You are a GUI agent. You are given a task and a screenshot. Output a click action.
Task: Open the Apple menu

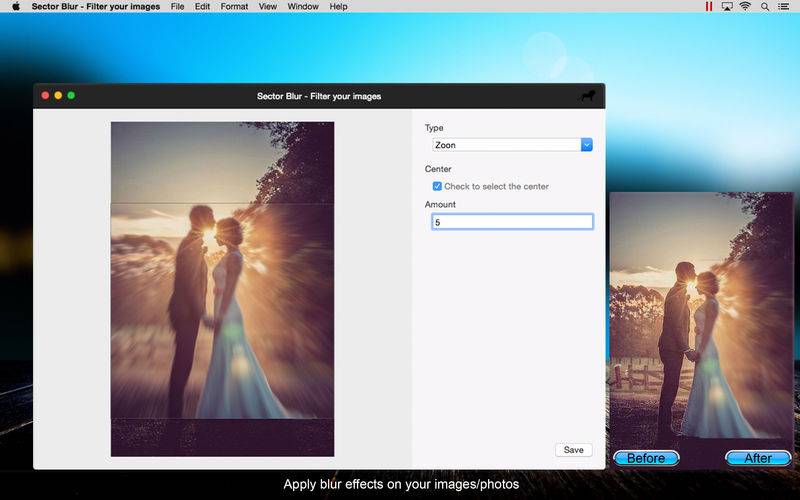(x=16, y=7)
